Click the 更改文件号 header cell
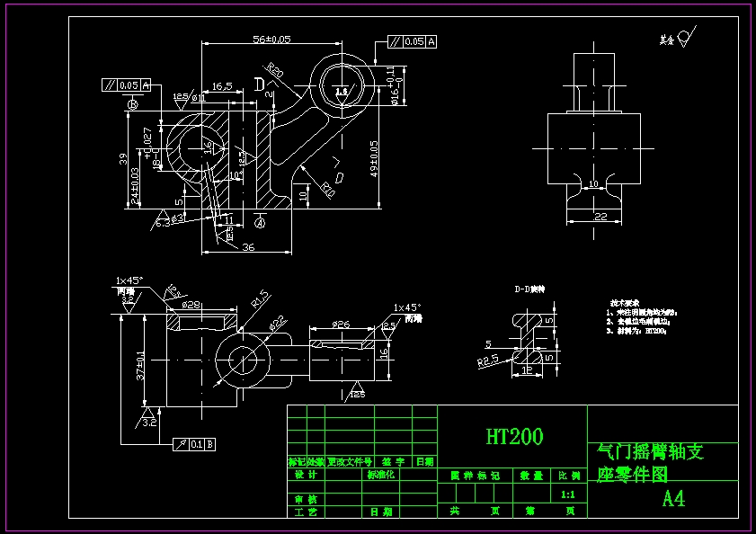 (x=350, y=462)
